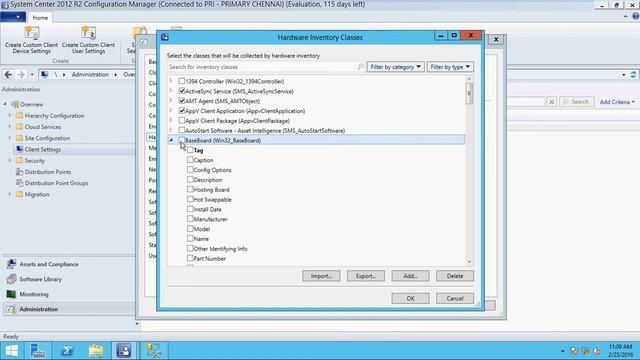Viewport: 640px width, 360px height.
Task: Open Filter by type dropdown
Action: pyautogui.click(x=450, y=67)
